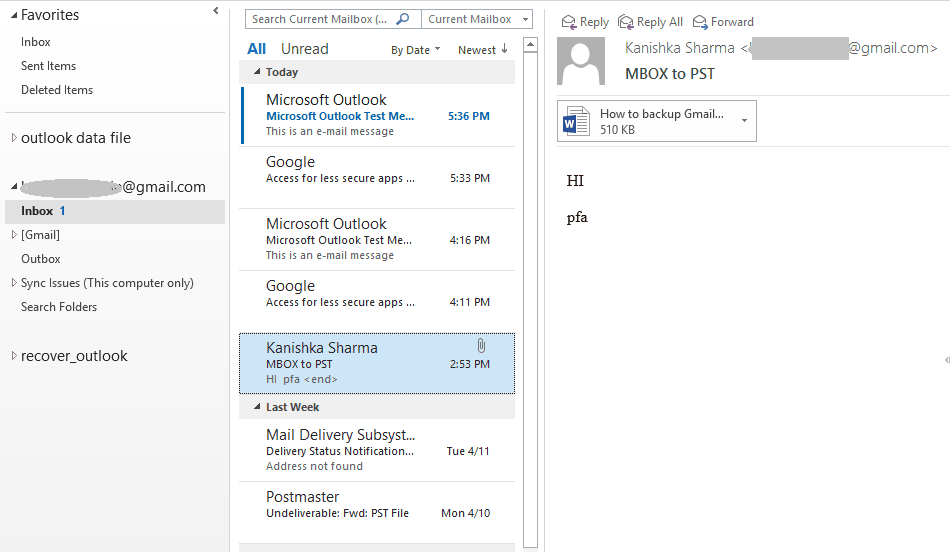Open Search Folders

tap(59, 307)
